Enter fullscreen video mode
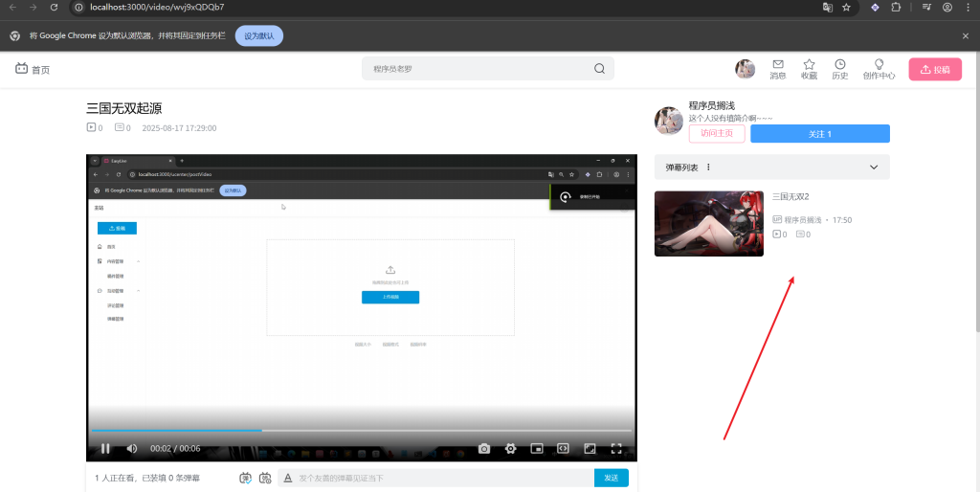 click(616, 448)
